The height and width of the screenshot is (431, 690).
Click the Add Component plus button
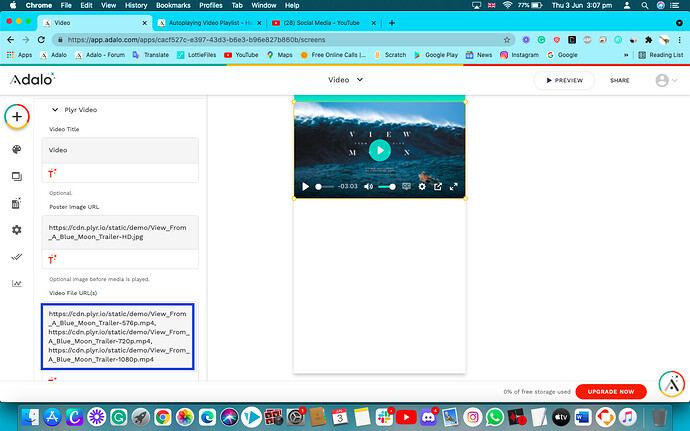point(17,117)
